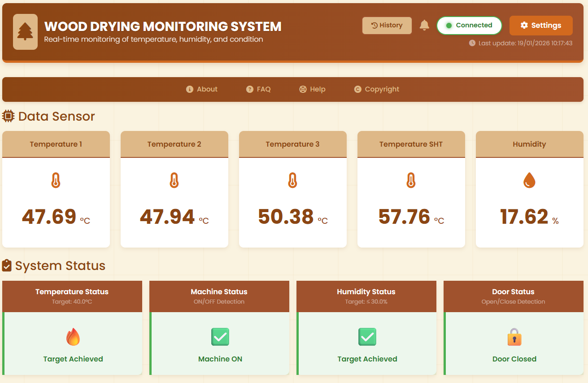The height and width of the screenshot is (383, 588).
Task: Click the Connected status indicator
Action: pos(469,26)
